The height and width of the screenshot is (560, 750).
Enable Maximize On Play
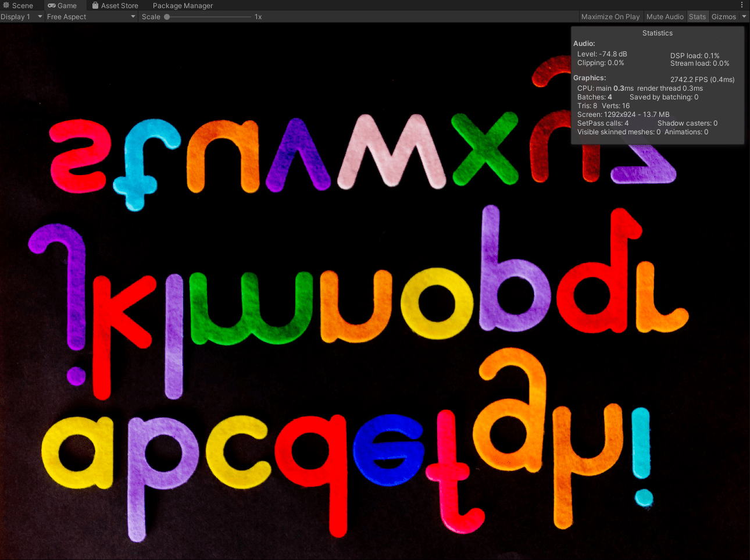pos(610,16)
